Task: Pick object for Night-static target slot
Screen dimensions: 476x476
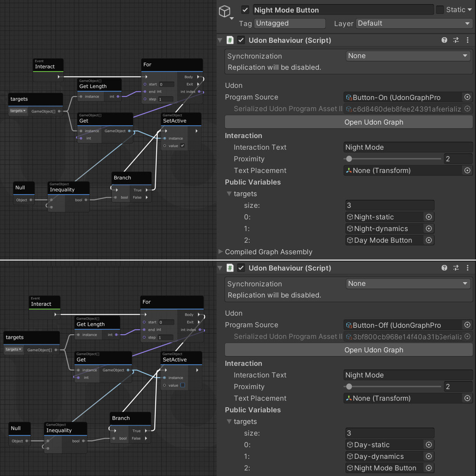Action: coord(429,217)
